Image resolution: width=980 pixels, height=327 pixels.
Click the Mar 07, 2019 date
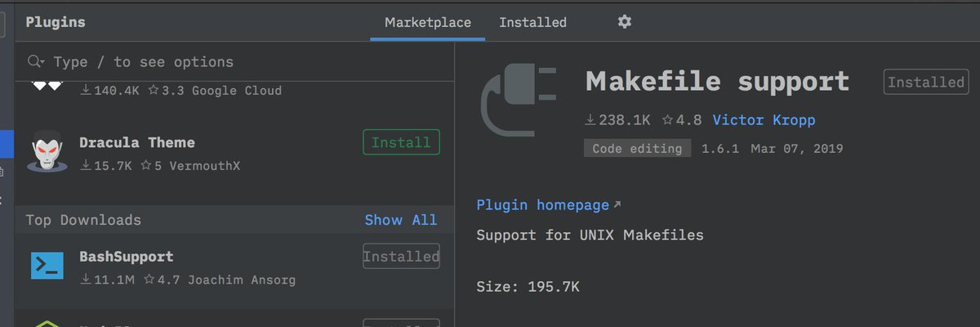pyautogui.click(x=797, y=149)
